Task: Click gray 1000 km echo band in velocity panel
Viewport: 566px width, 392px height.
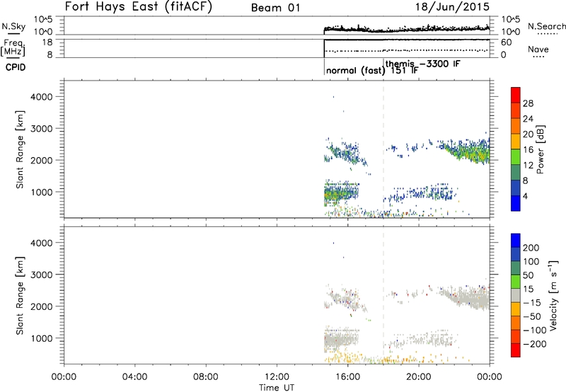Action: [341, 340]
